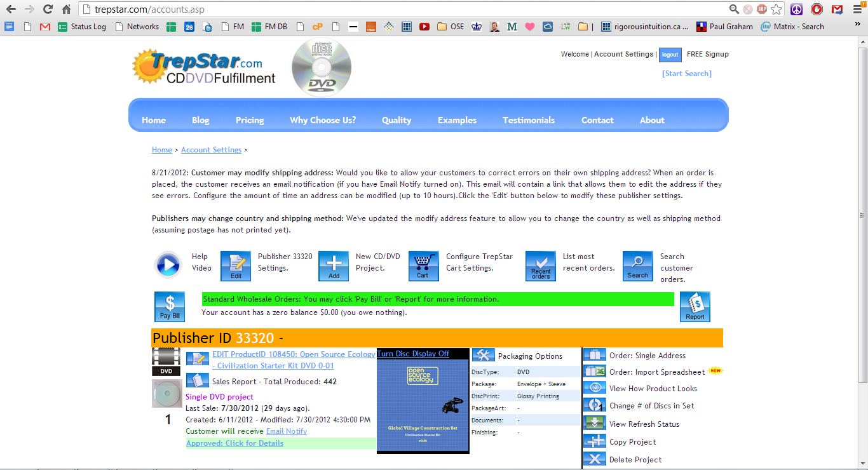Open the Blog navigation tab

pos(201,120)
